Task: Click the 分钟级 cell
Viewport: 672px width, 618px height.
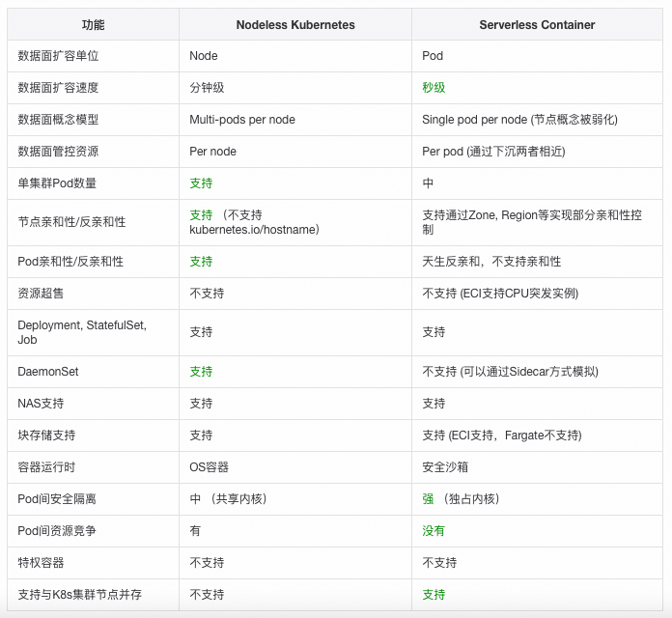Action: tap(207, 88)
